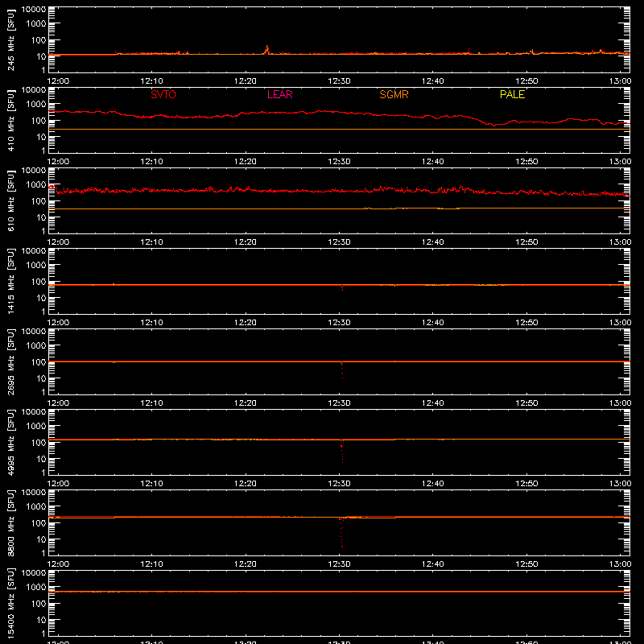
Task: Click the 4995 MHz dropout points near 12:30
Action: [x=341, y=452]
